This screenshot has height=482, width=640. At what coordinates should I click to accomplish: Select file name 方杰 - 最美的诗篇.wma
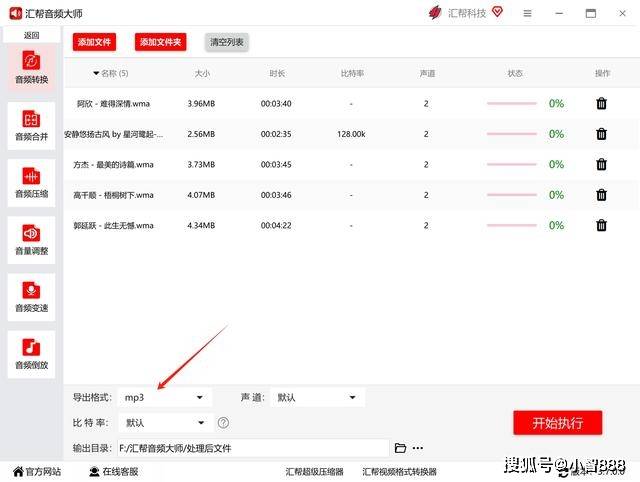pos(113,164)
